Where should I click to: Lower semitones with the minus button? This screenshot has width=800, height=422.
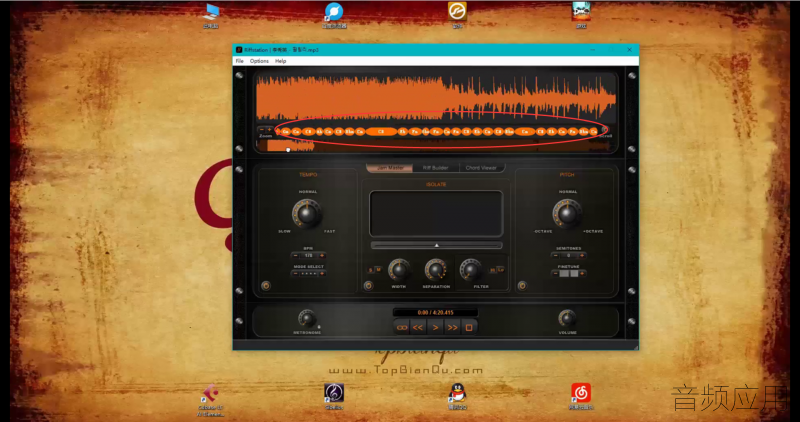(556, 255)
